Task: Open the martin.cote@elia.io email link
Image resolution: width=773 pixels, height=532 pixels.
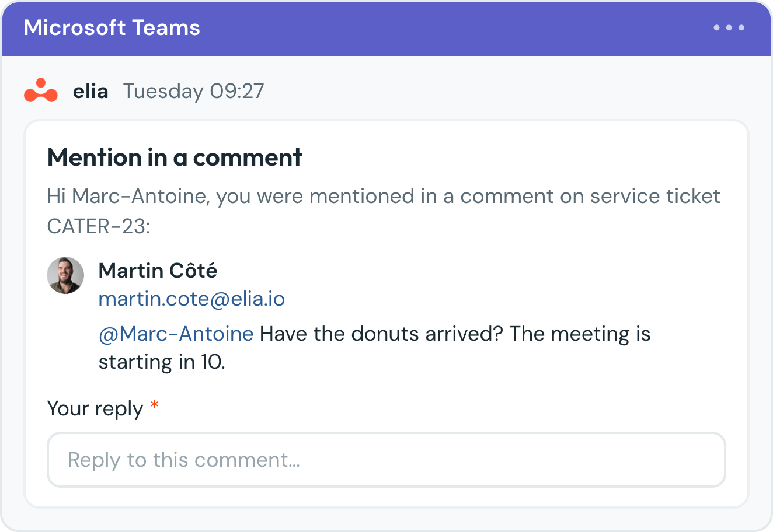Action: point(191,299)
